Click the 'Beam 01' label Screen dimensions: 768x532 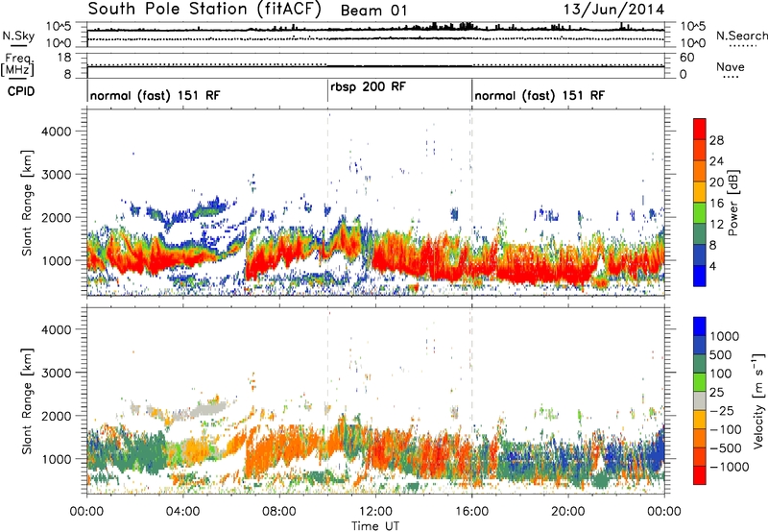[x=373, y=11]
